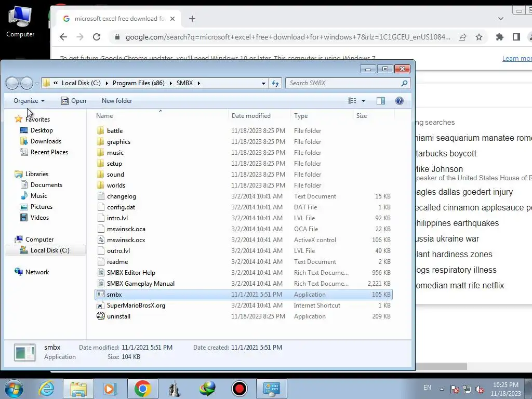Screen dimensions: 532x399
Task: Open Desktop in the navigation pane
Action: tap(42, 130)
